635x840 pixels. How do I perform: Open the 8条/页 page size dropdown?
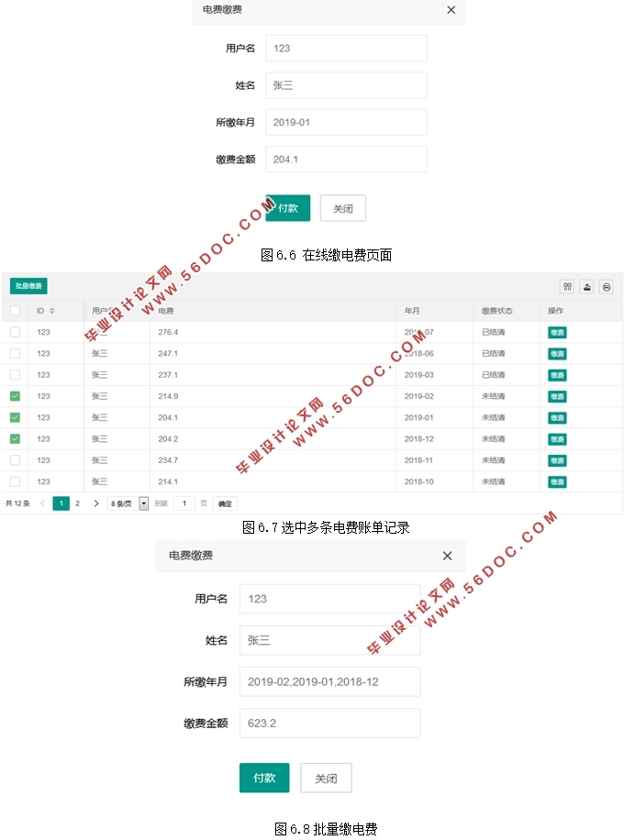pyautogui.click(x=128, y=503)
